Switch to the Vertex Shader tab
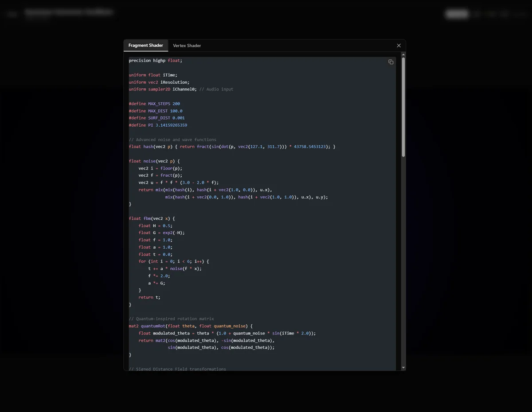 tap(187, 46)
